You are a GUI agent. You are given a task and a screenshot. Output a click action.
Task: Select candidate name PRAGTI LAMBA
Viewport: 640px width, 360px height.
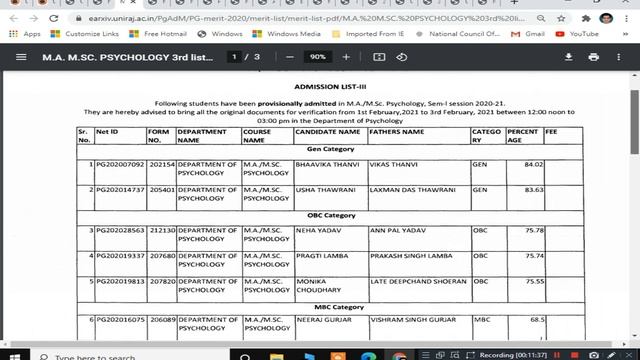click(322, 256)
